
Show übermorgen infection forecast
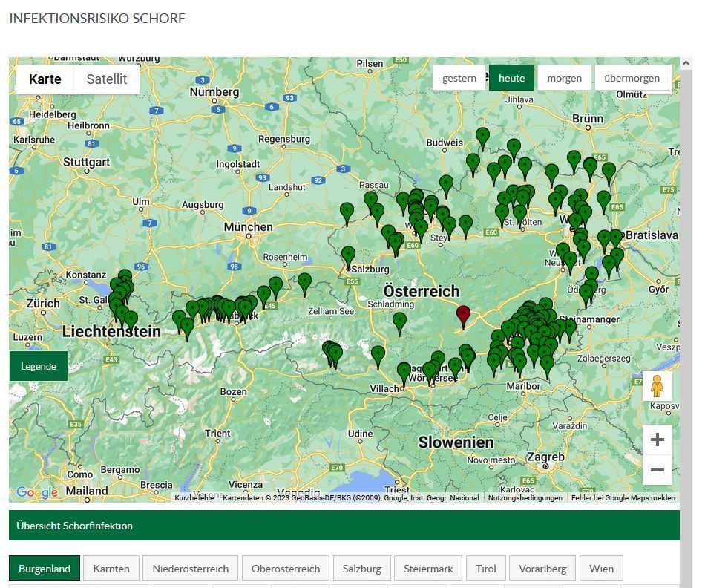coord(632,78)
